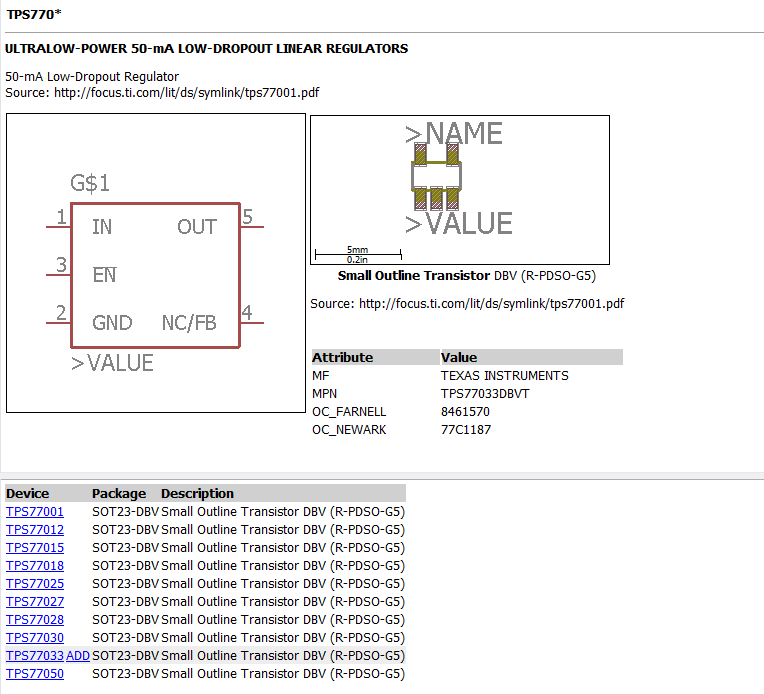Viewport: 764px width, 694px height.
Task: Click the EN pin label in symbol
Action: 104,275
